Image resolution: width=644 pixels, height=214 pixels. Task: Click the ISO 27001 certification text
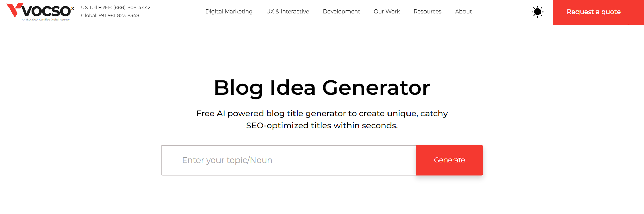45,20
